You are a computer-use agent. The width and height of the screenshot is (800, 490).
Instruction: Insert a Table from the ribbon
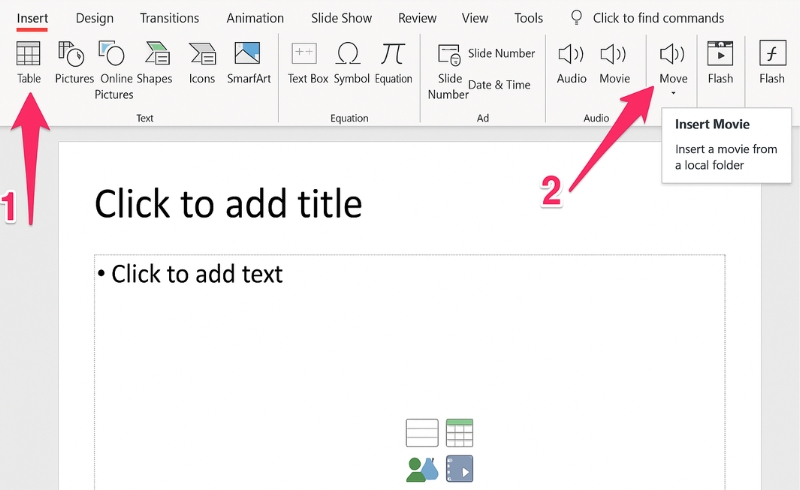pos(29,62)
